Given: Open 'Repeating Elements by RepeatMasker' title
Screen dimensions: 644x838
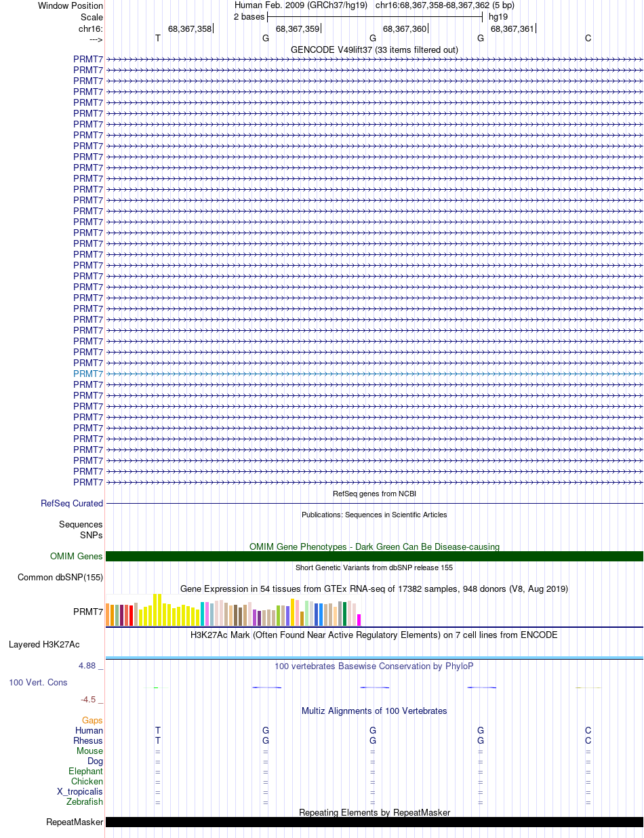Looking at the screenshot, I should click(x=374, y=812).
